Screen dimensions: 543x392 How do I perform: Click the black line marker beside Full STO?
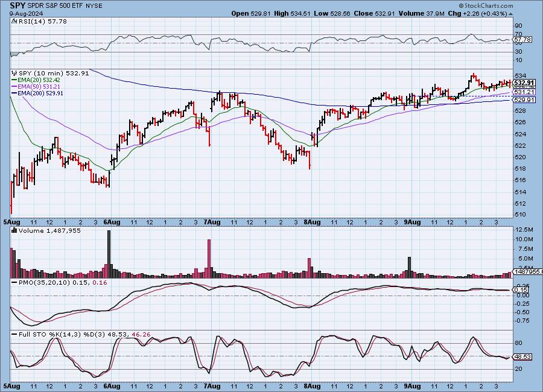pos(14,335)
